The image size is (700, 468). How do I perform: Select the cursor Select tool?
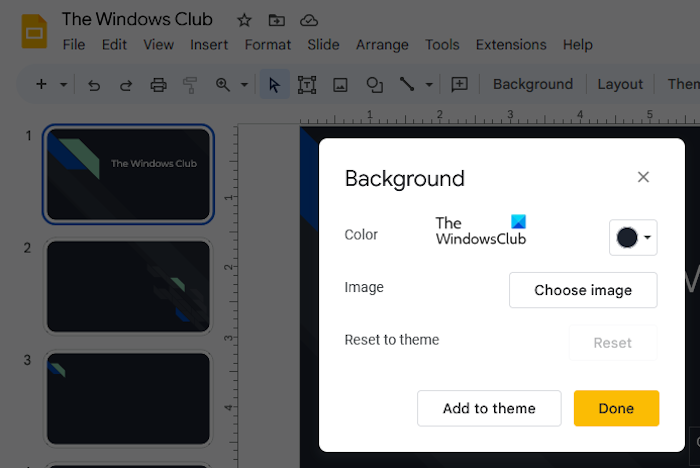(275, 84)
